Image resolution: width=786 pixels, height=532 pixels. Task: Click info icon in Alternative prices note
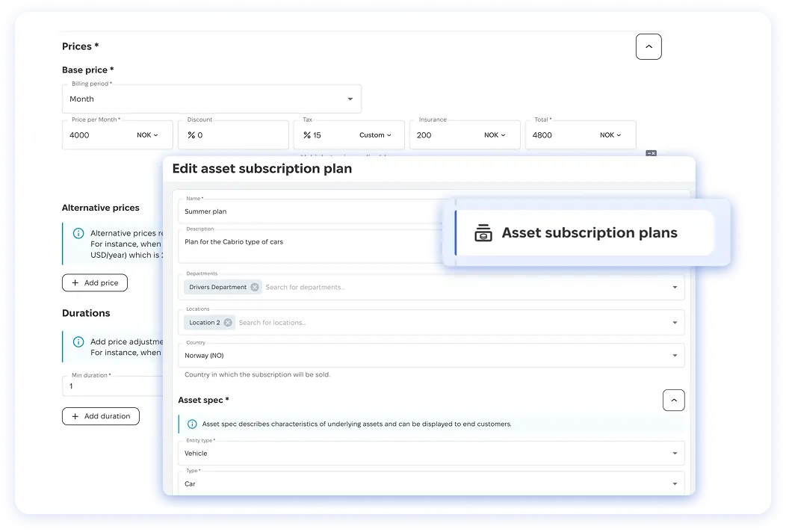point(78,234)
